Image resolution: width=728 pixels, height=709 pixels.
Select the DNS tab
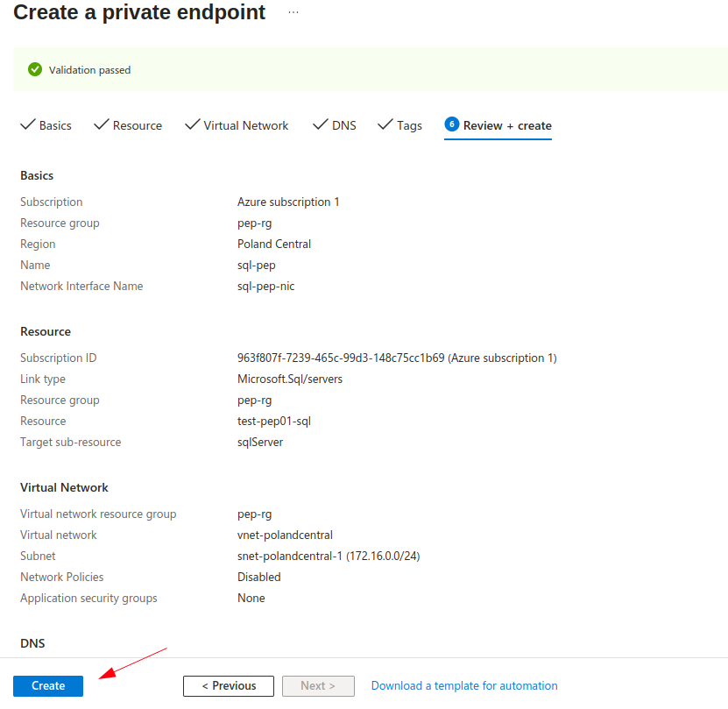(x=344, y=125)
